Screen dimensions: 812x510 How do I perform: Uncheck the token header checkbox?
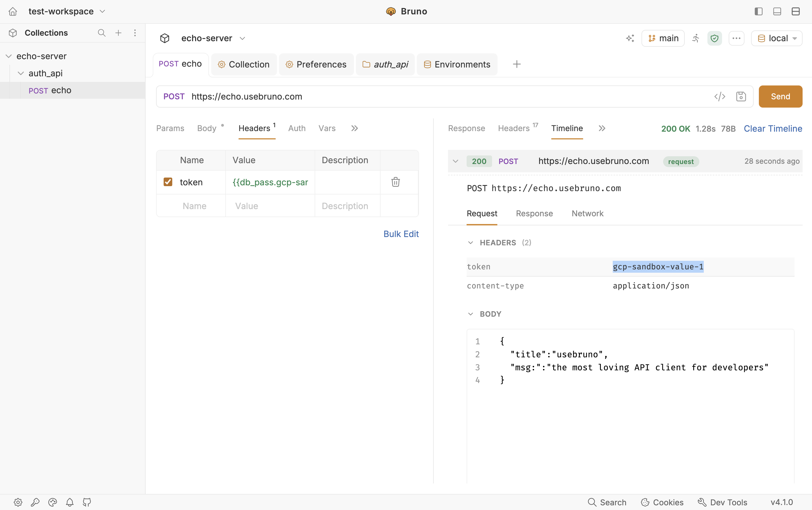[168, 182]
